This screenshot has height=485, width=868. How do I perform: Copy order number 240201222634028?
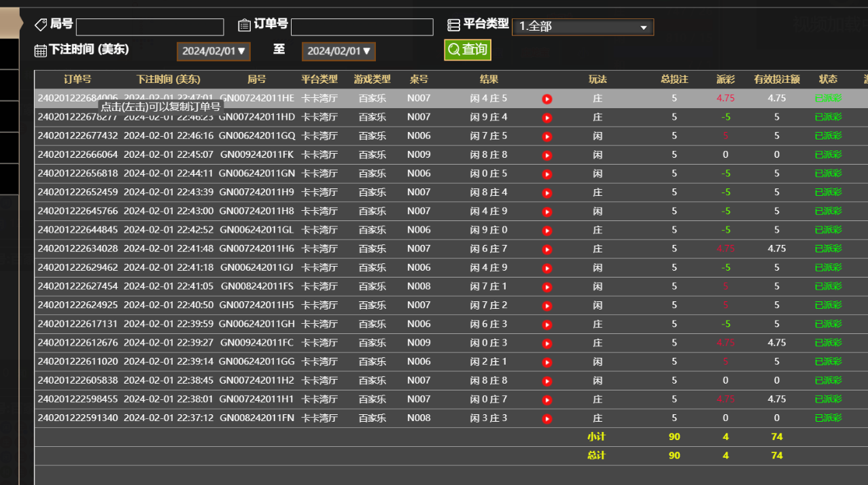coord(77,249)
